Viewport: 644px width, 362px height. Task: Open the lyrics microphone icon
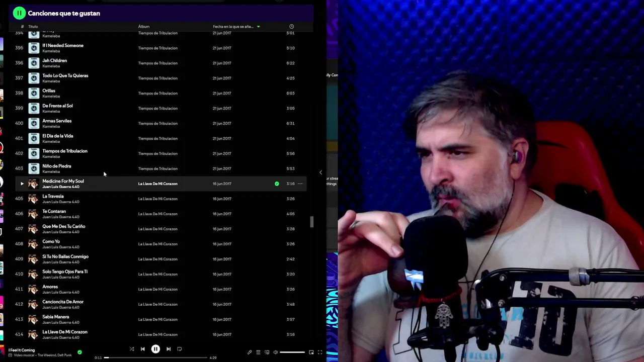pos(250,352)
